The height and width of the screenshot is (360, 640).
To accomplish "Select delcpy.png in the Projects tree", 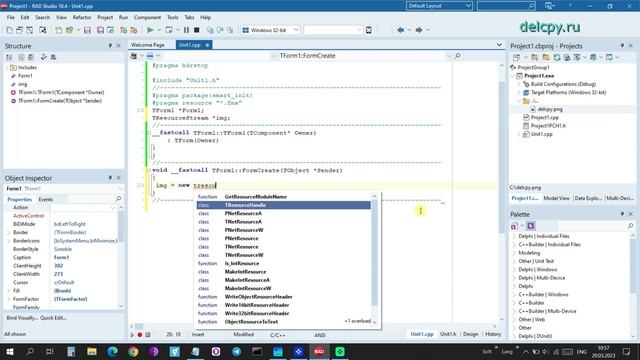I will pos(550,109).
